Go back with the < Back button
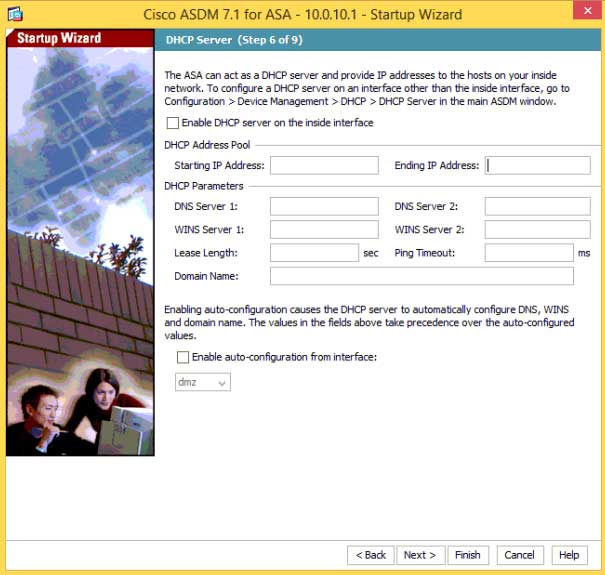The width and height of the screenshot is (605, 575). click(x=371, y=555)
